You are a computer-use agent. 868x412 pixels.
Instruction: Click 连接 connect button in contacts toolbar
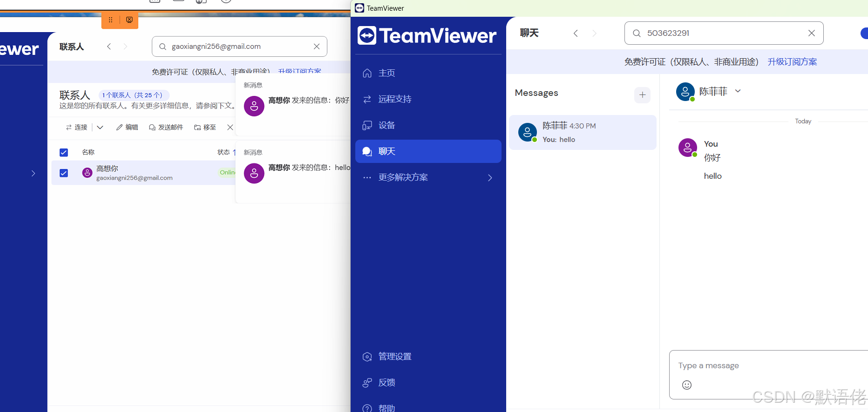[x=77, y=127]
